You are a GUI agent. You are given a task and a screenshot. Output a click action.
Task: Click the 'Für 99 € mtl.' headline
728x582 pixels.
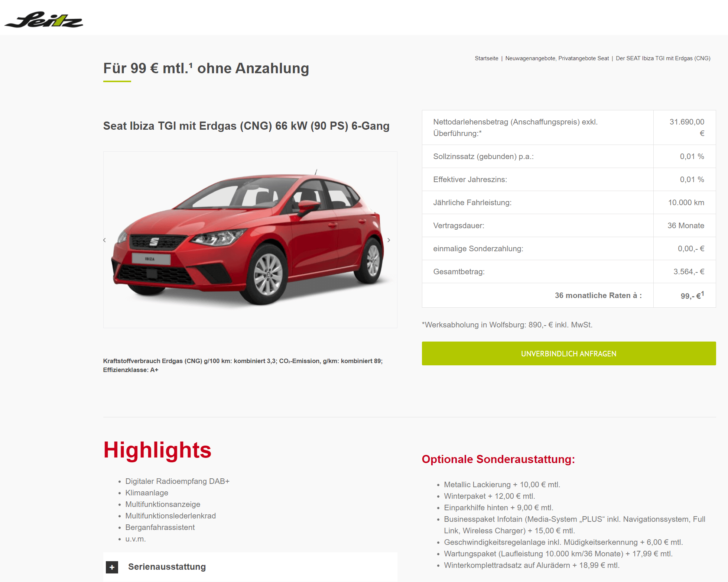pyautogui.click(x=206, y=68)
